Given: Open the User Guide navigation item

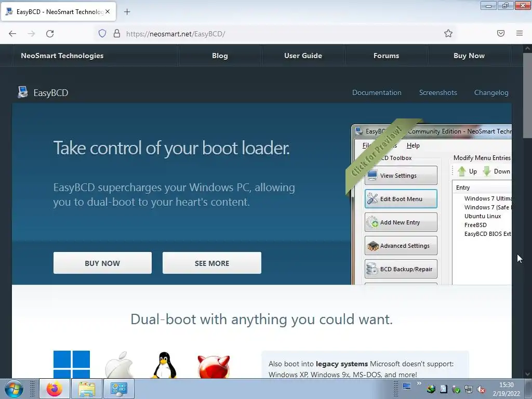Looking at the screenshot, I should [x=303, y=56].
